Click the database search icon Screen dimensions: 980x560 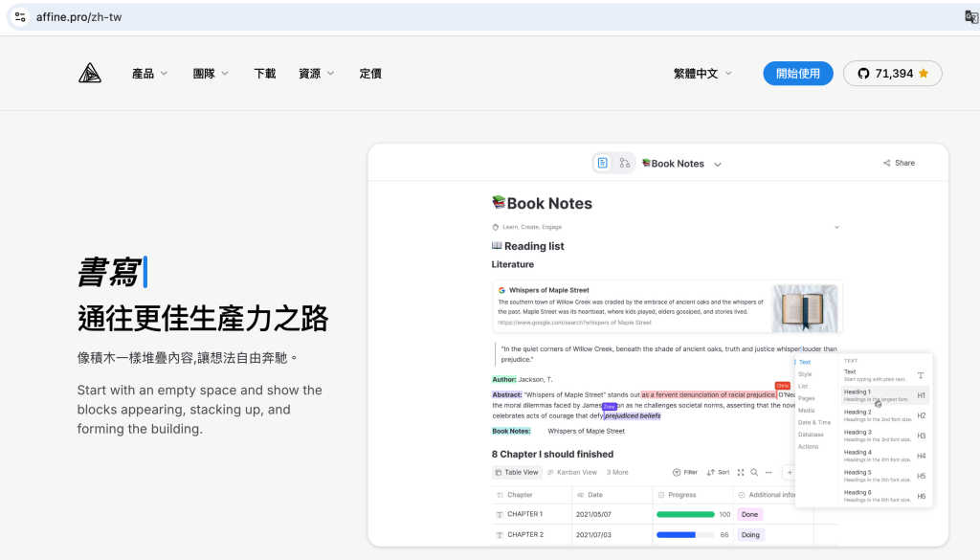tap(754, 473)
